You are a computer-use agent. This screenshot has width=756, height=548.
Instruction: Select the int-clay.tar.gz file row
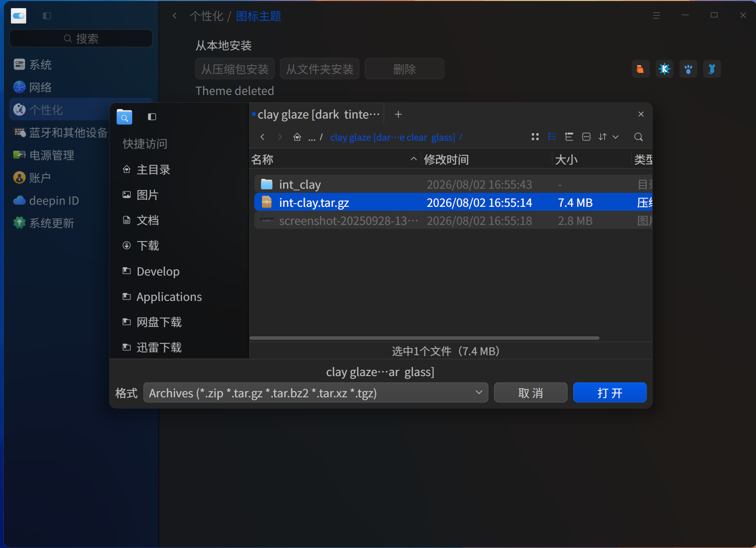click(x=453, y=202)
